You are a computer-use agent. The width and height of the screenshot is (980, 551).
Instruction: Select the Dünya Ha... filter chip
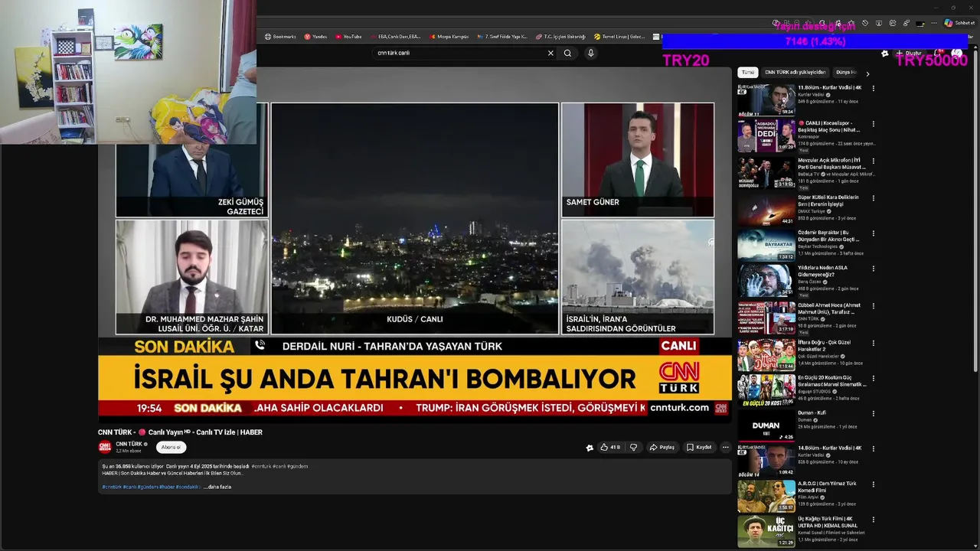click(846, 73)
